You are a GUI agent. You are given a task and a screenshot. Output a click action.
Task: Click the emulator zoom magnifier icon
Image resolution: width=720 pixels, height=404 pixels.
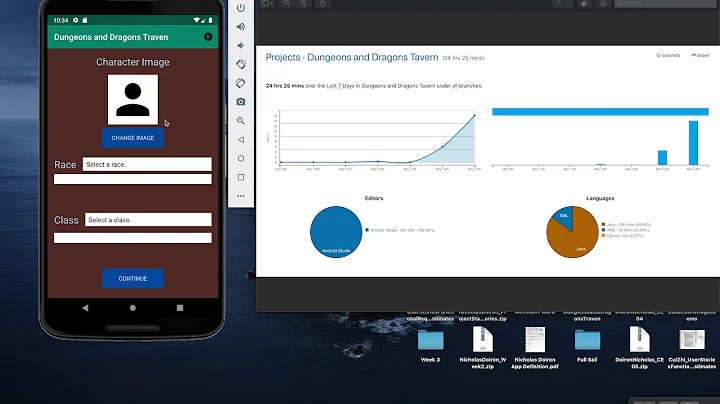241,121
